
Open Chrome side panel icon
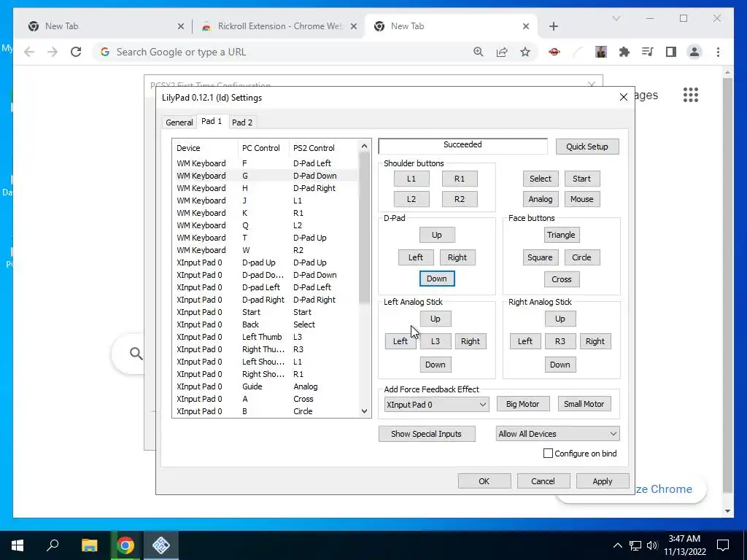[x=671, y=52]
